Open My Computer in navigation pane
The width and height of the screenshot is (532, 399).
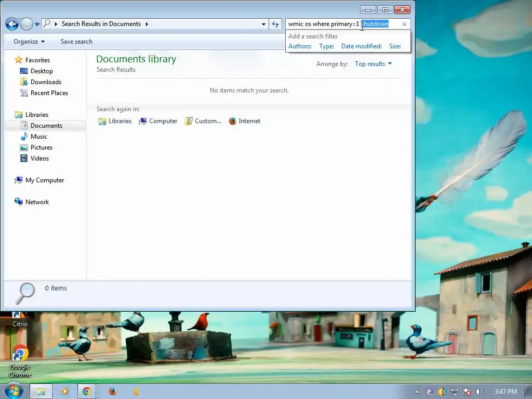coord(45,180)
